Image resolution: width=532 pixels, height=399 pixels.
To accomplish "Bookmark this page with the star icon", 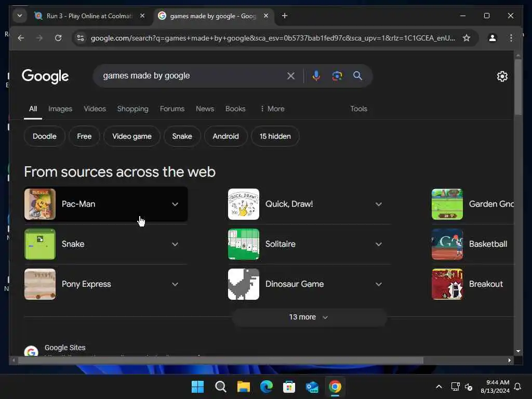I will tap(467, 38).
